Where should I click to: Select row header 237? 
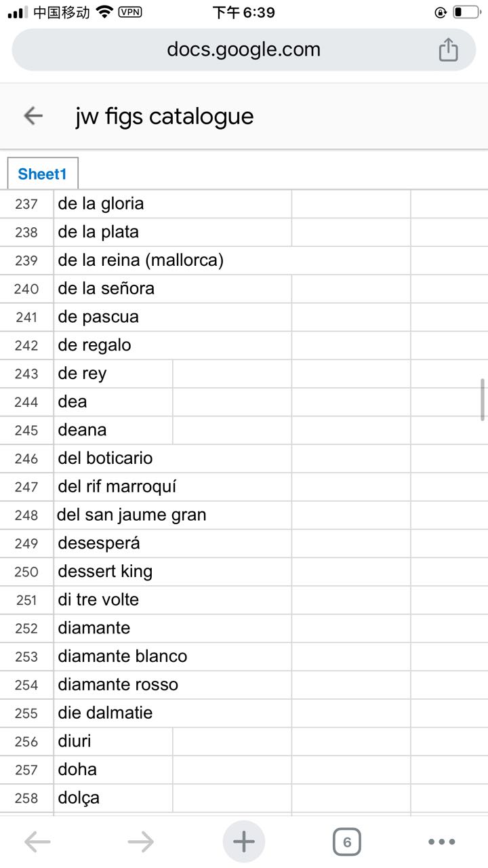point(26,204)
